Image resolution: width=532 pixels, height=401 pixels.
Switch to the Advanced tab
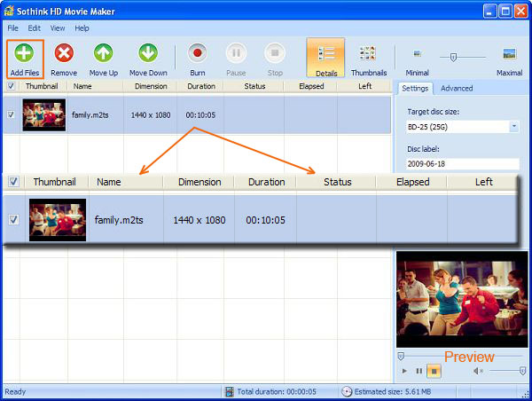pyautogui.click(x=457, y=89)
